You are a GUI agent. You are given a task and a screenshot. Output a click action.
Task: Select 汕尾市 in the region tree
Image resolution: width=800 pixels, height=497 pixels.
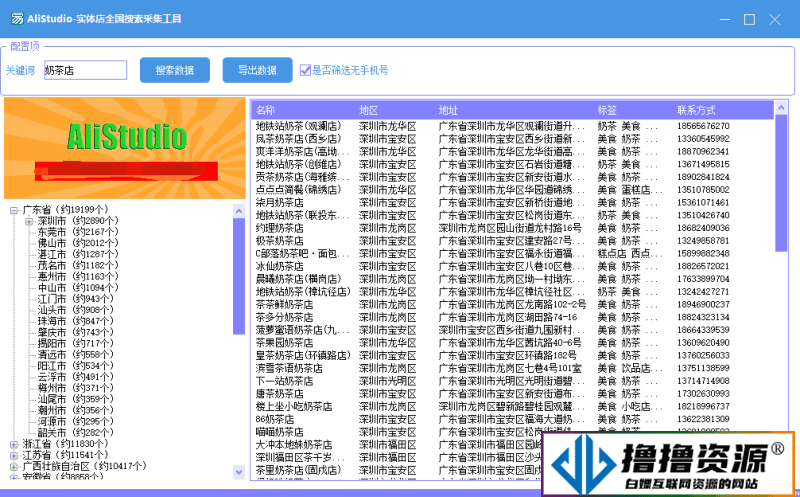(x=76, y=399)
